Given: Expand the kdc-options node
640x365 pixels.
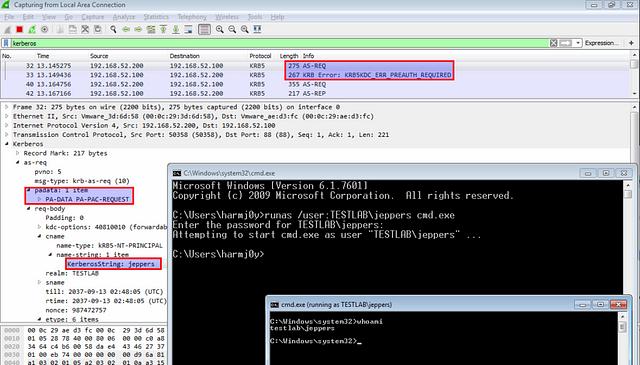Looking at the screenshot, I should point(40,227).
